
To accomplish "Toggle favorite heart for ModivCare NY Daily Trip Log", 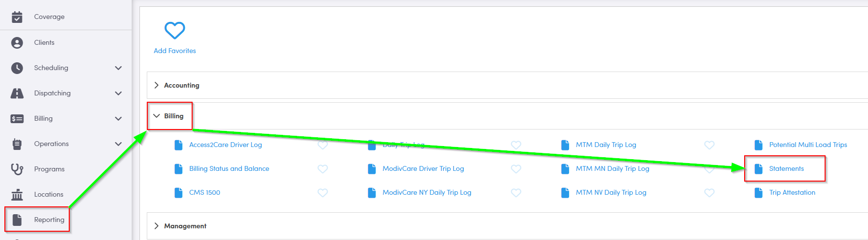I will [x=516, y=193].
